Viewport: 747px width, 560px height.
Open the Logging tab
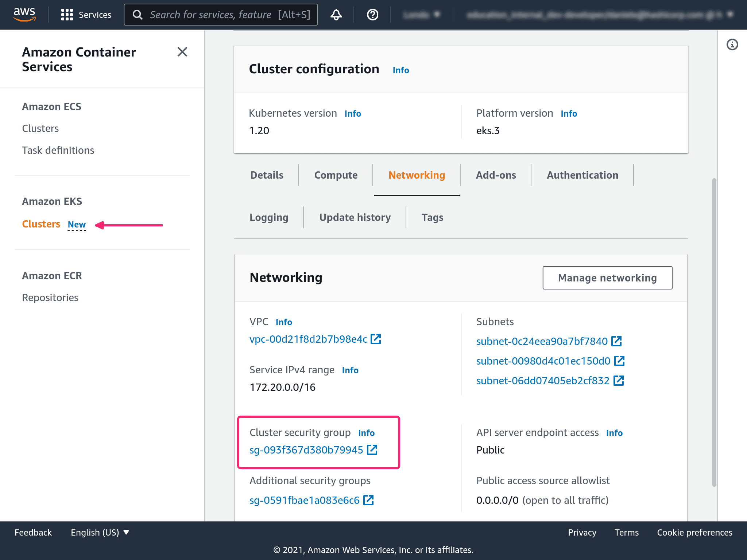(269, 217)
